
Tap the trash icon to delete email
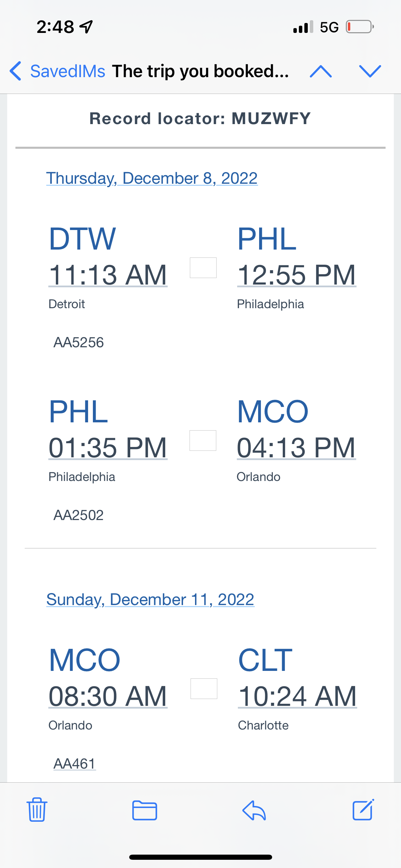tap(37, 810)
